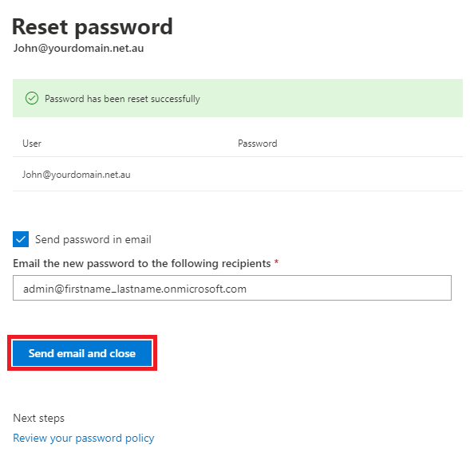Viewport: 470px width, 476px height.
Task: Click John@yourdomain.net.au in the user table row
Action: point(77,175)
